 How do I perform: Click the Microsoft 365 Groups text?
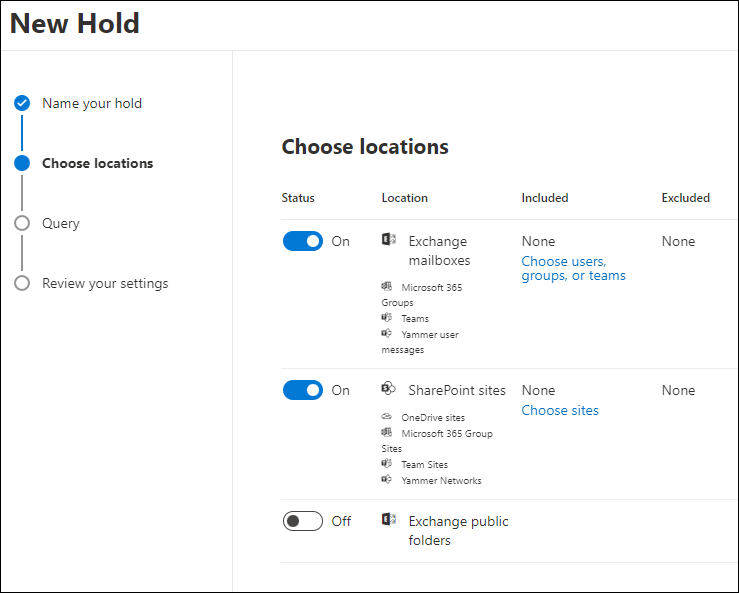[422, 295]
